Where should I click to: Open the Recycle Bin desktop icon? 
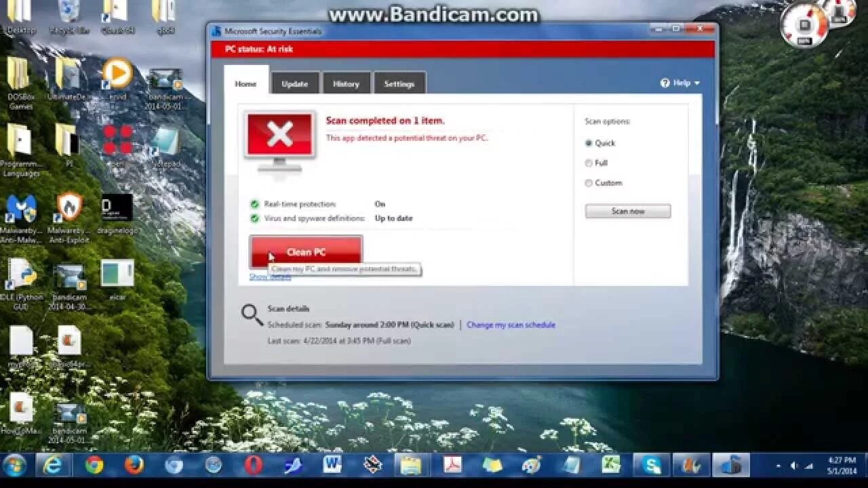69,18
